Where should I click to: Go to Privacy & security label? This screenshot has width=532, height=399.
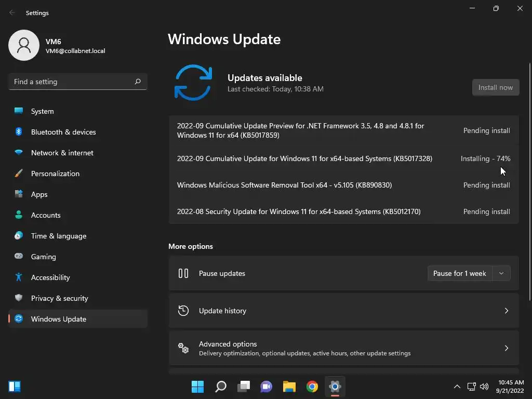tap(59, 298)
